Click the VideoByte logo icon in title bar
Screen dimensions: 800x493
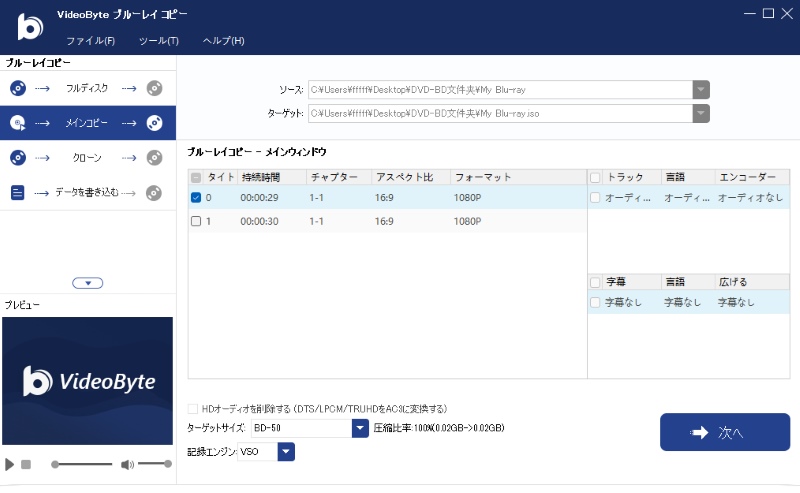pos(28,26)
